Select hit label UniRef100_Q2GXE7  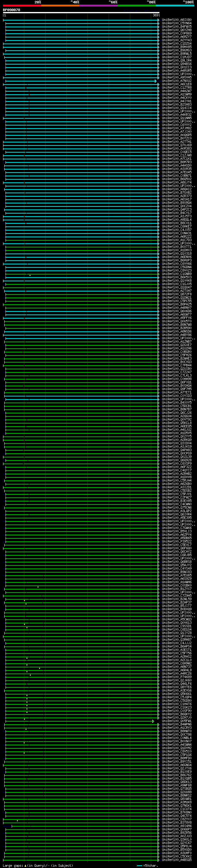coord(176,345)
